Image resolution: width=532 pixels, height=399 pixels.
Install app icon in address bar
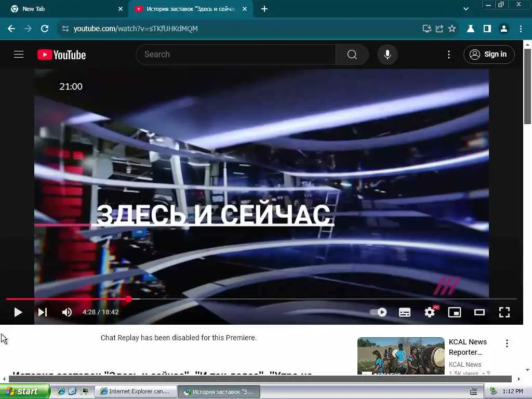click(427, 29)
